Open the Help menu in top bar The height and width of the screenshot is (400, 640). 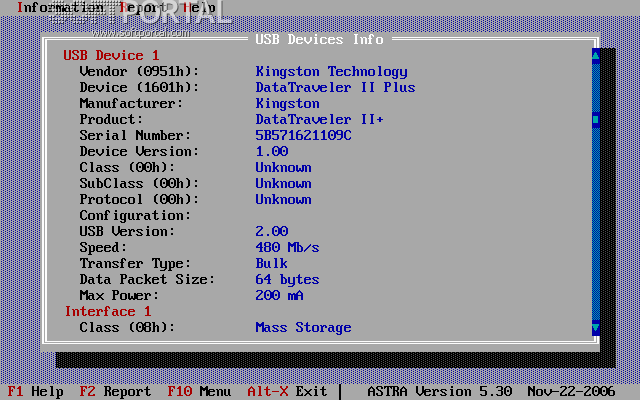coord(200,8)
